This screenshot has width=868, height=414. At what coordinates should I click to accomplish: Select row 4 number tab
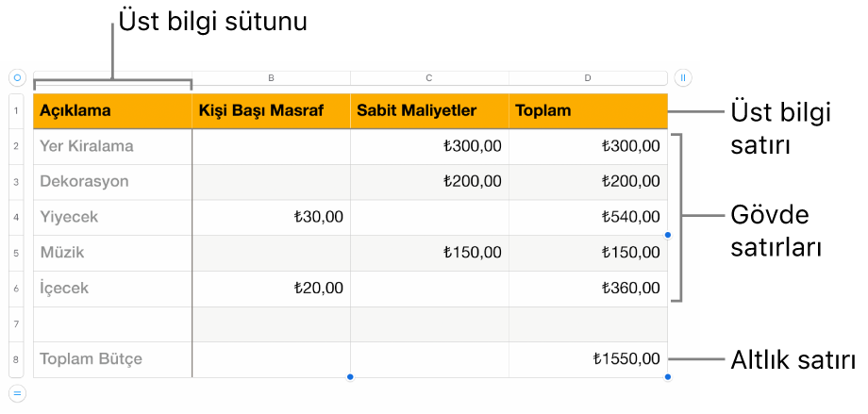16,218
